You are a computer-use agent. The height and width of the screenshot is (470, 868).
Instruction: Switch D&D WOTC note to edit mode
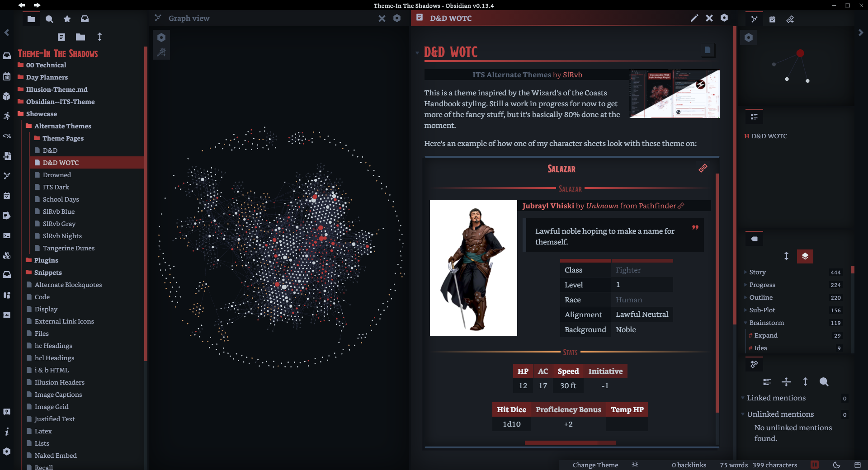[694, 18]
